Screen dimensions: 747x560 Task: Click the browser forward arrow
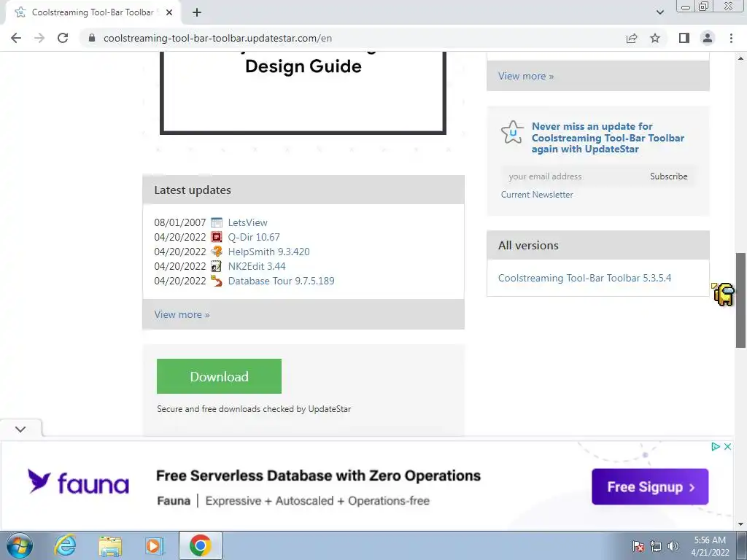pos(39,38)
